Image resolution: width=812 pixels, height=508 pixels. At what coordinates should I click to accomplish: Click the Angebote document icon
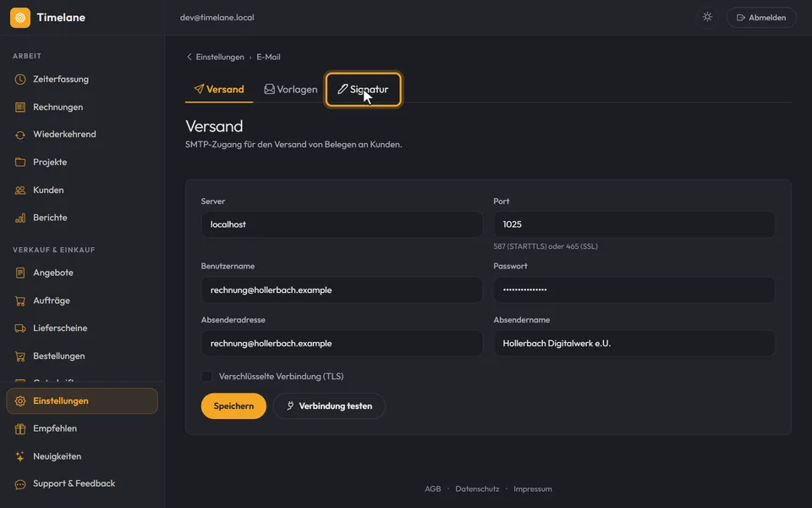pos(20,273)
